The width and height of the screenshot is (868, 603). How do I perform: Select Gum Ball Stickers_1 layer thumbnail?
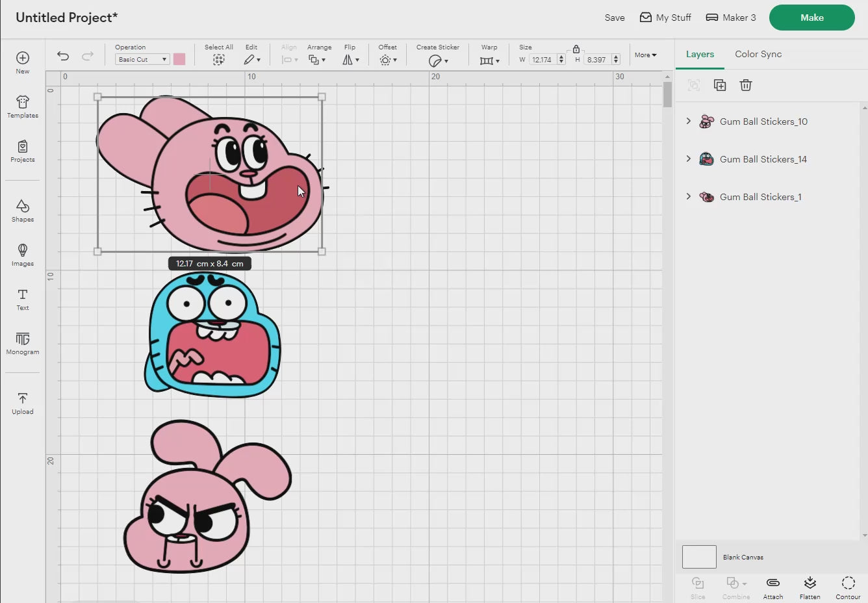click(x=706, y=197)
